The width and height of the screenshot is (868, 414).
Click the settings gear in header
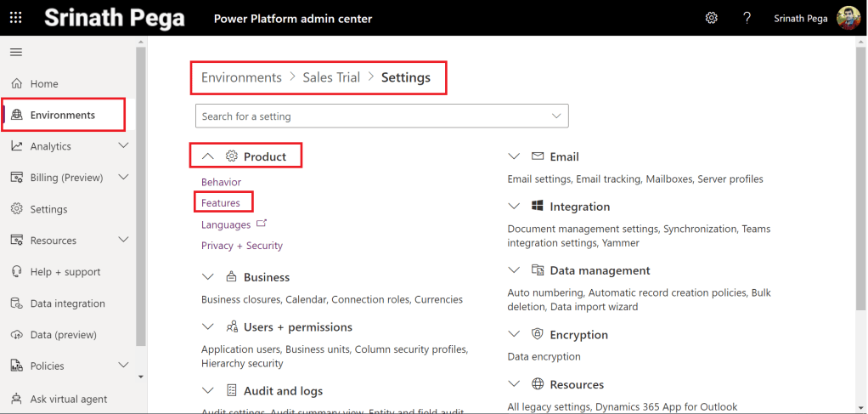point(712,18)
